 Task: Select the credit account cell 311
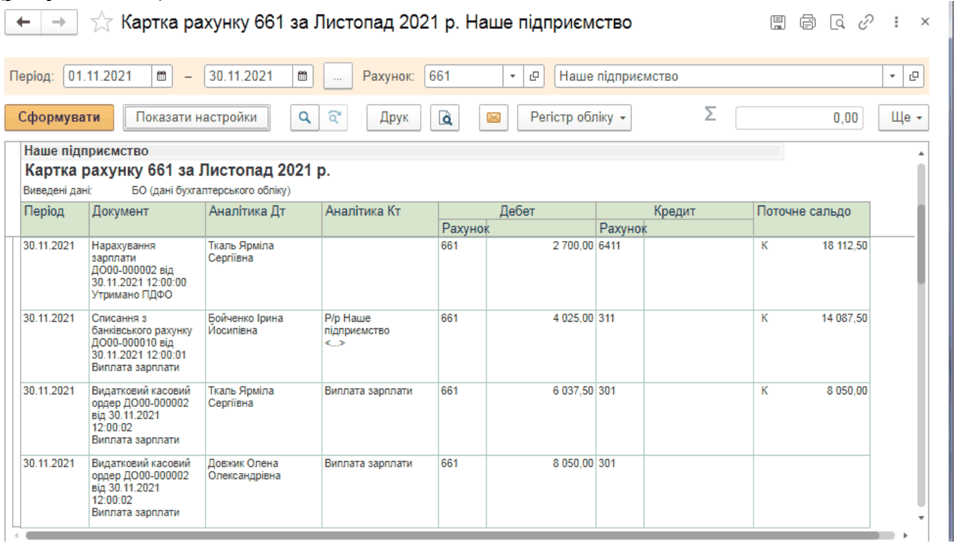click(620, 346)
